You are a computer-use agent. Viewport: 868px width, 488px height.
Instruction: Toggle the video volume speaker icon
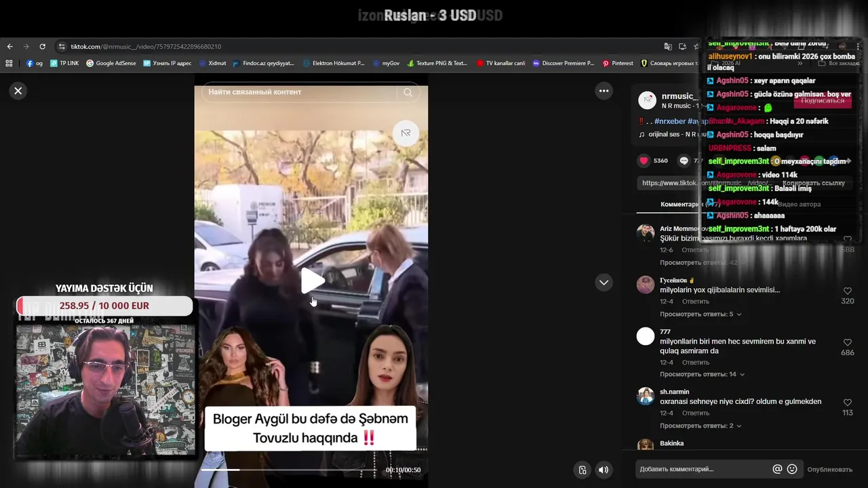(x=603, y=470)
